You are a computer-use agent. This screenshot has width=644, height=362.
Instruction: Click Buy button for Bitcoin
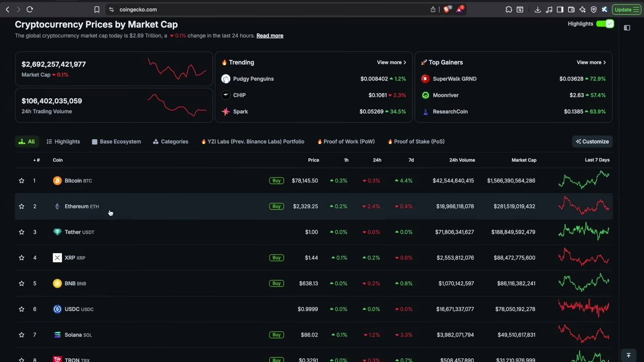point(277,181)
